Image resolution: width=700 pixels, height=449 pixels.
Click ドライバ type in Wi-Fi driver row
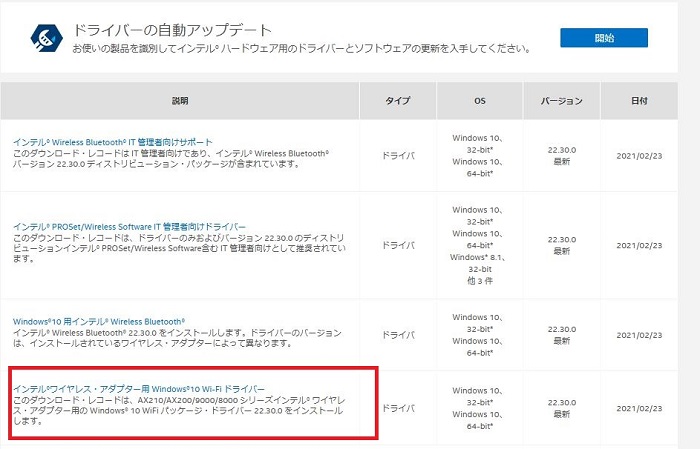tap(398, 408)
